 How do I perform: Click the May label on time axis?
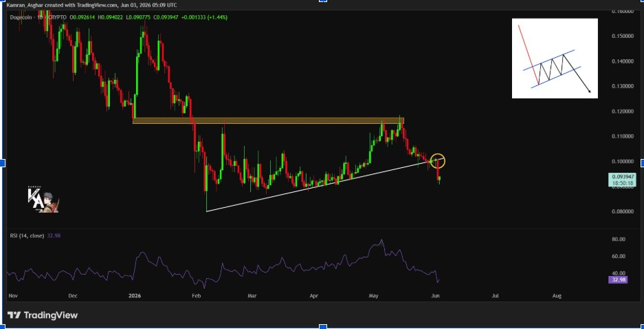(x=374, y=296)
